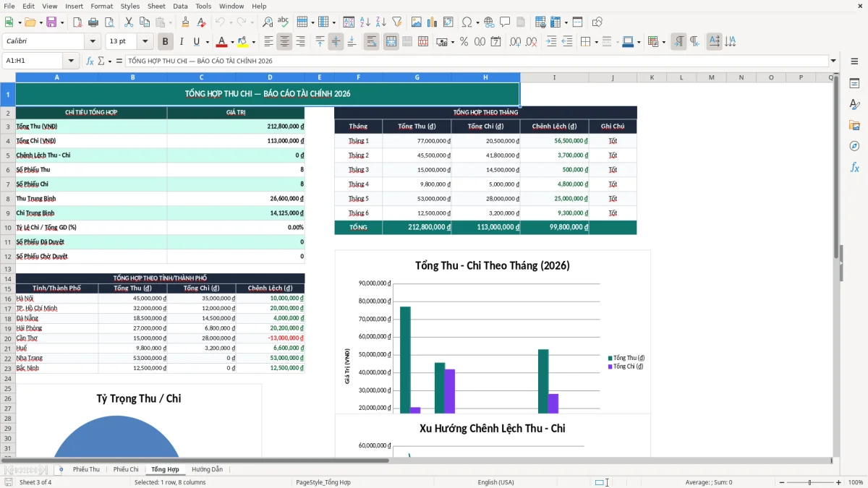Open Print Preview from the toolbar
The height and width of the screenshot is (488, 868).
point(110,22)
